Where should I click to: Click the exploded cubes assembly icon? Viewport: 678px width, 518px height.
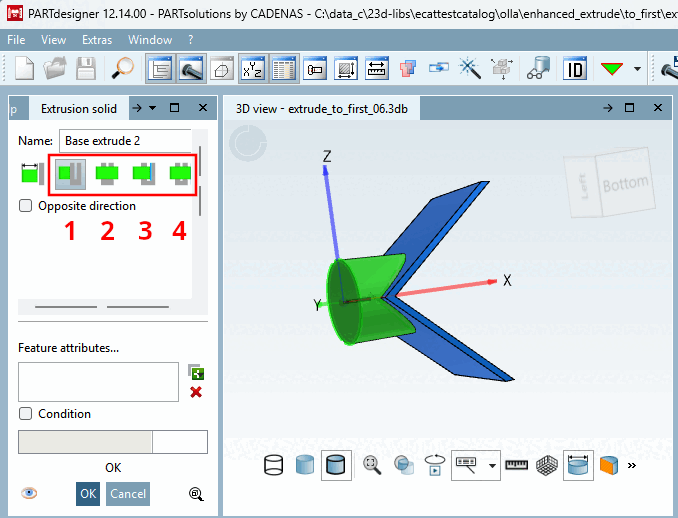coord(501,68)
